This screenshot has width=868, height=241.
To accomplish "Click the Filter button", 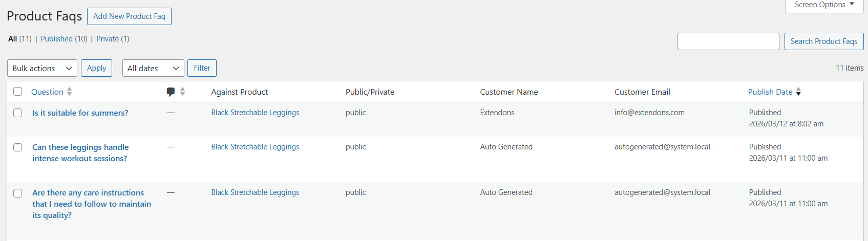I will pyautogui.click(x=202, y=68).
